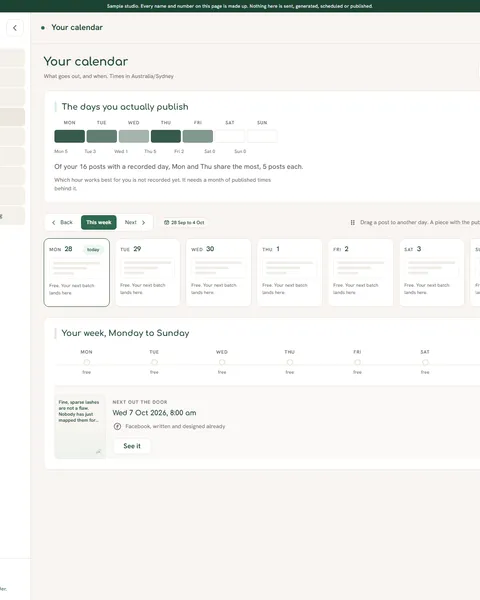Select the FRI free slot marker
This screenshot has width=480, height=600.
tap(357, 362)
